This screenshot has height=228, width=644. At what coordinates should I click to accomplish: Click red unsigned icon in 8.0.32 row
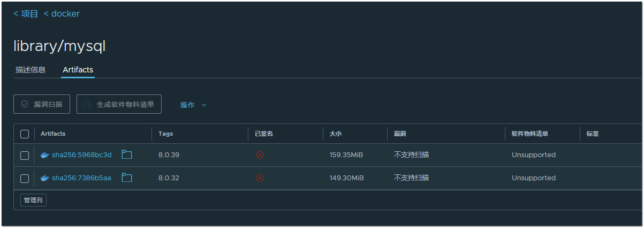pyautogui.click(x=260, y=178)
